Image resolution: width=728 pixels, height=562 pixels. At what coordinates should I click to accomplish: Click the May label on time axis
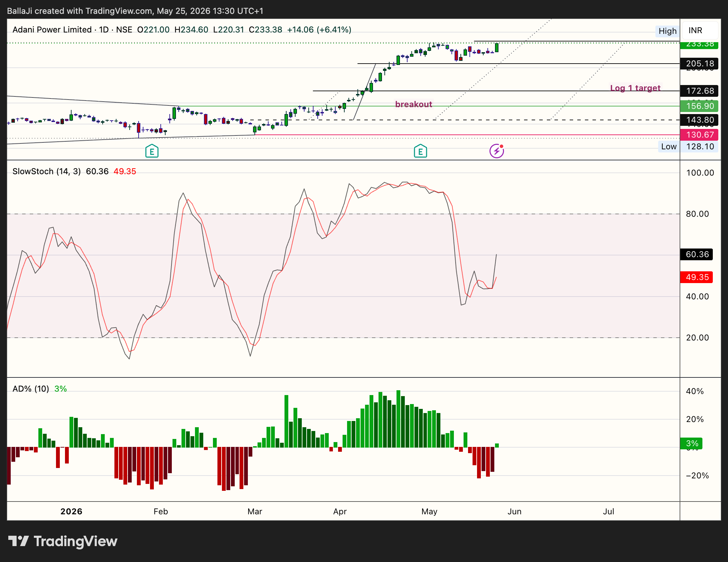(429, 512)
